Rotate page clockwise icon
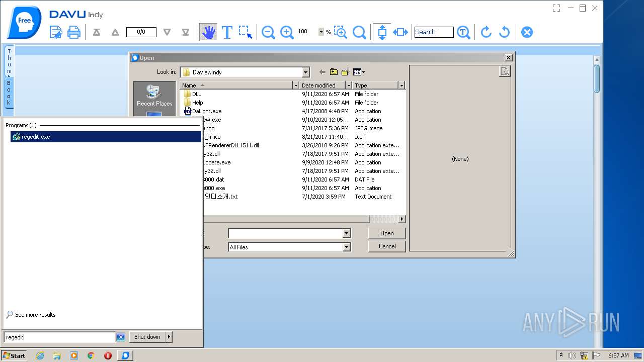Viewport: 644px width, 362px height. tap(486, 32)
